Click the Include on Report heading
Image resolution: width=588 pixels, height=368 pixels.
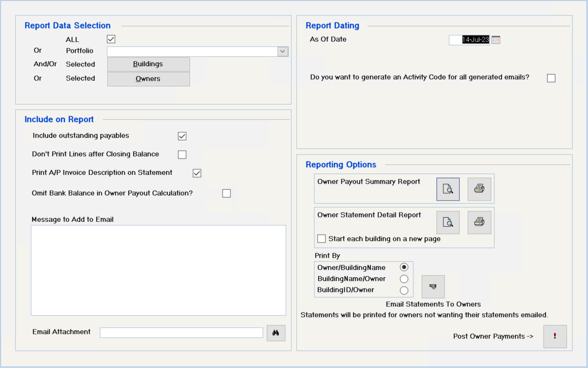[x=59, y=120]
